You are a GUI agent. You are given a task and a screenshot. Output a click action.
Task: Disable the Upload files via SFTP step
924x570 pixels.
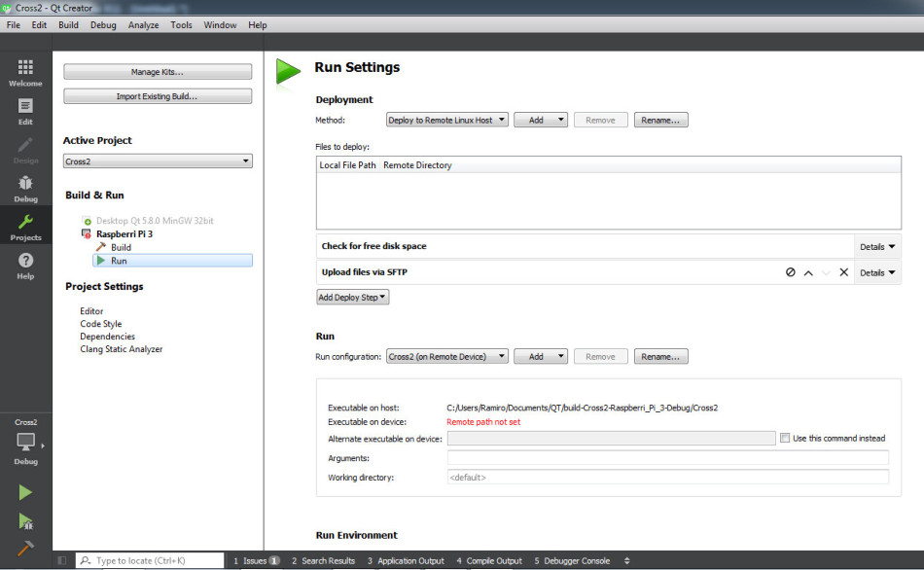point(790,271)
